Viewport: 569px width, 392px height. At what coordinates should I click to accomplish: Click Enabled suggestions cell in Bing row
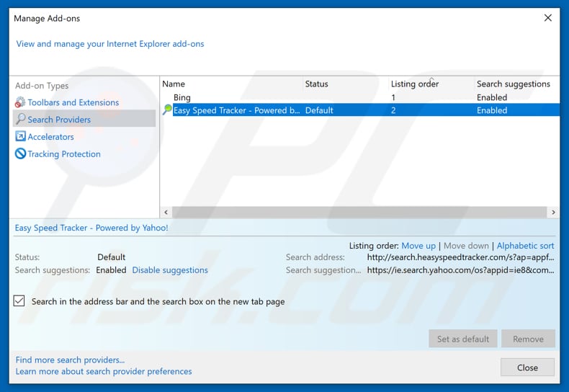point(492,97)
